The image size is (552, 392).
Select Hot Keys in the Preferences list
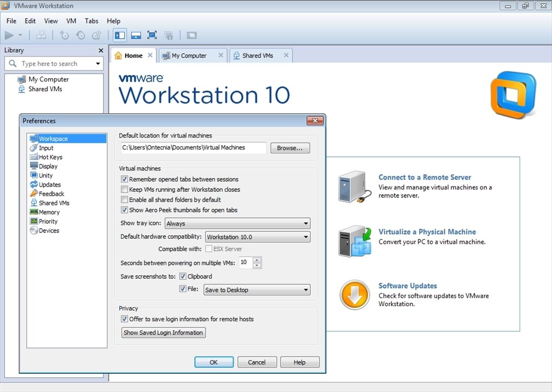tap(46, 157)
